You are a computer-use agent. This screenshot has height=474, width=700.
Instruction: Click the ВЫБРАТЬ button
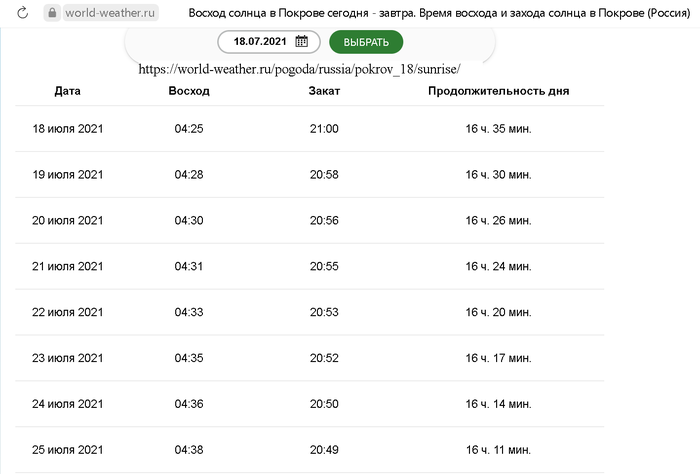tap(366, 42)
